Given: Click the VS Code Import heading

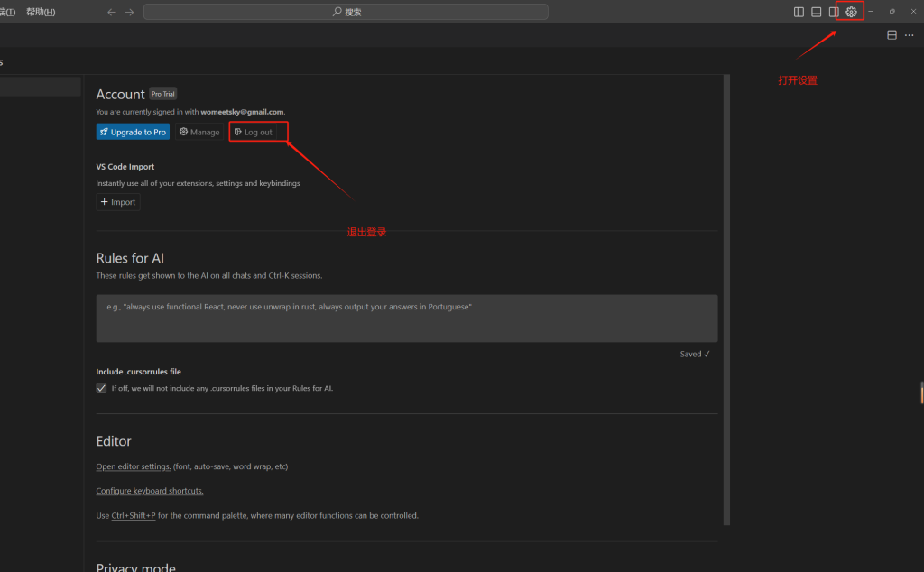Looking at the screenshot, I should 125,167.
